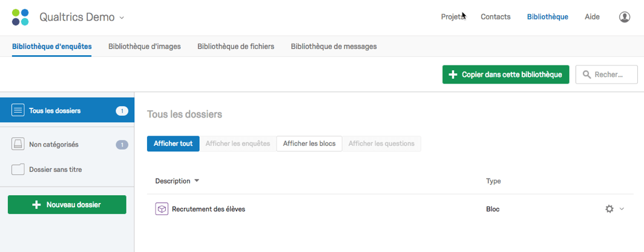644x252 pixels.
Task: Go to Contacts in top navigation
Action: [496, 17]
